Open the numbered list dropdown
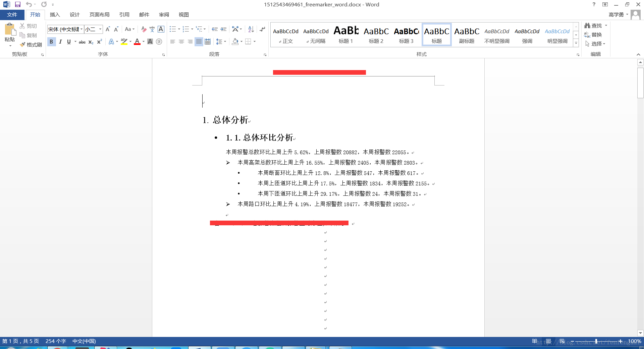Viewport: 644px width, 349px height. click(192, 29)
